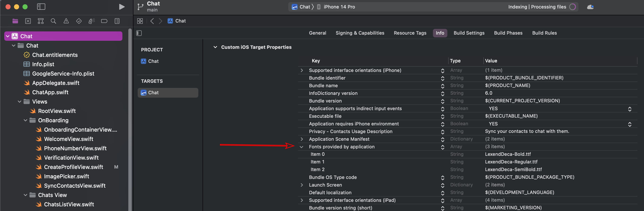Expand Supported interface orientations (iPhone) row
The image size is (644, 211).
[302, 70]
